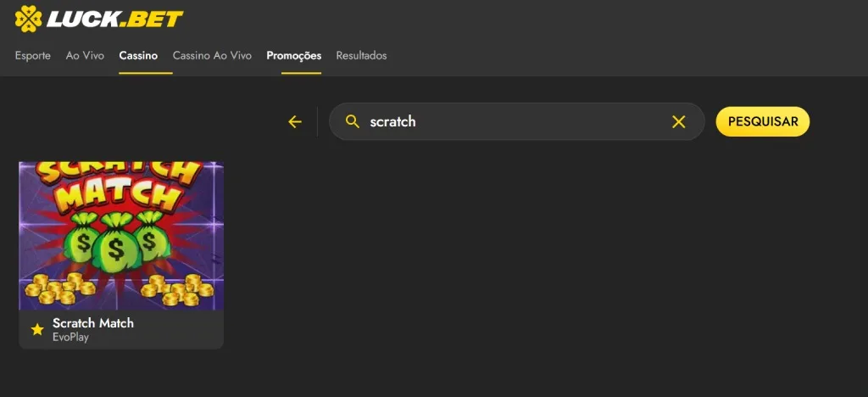The width and height of the screenshot is (868, 397).
Task: Click the Scratch Match game title
Action: click(93, 323)
